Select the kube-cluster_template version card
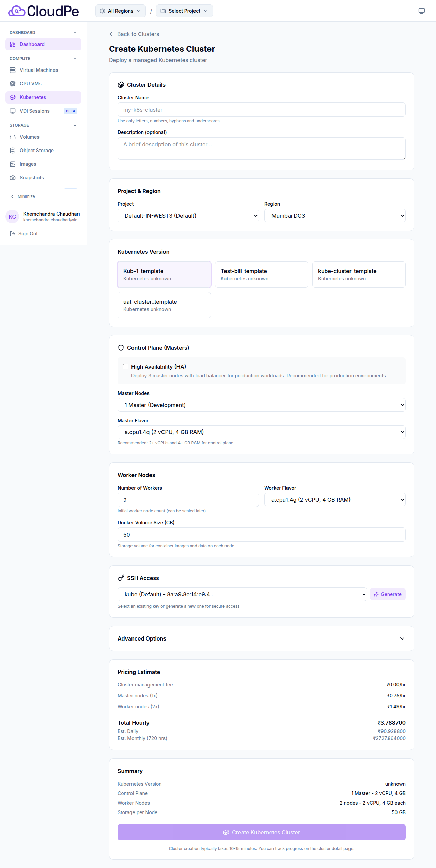Screen dimensions: 436x868 [x=359, y=274]
